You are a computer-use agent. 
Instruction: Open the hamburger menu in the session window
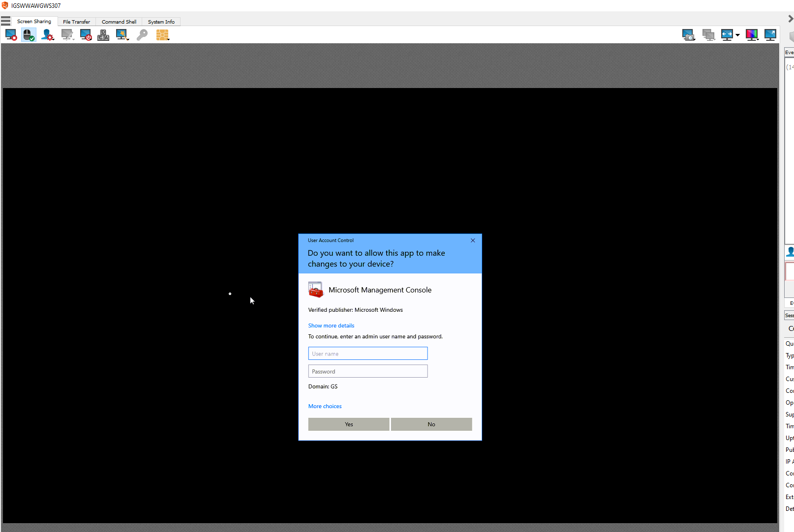coord(5,21)
